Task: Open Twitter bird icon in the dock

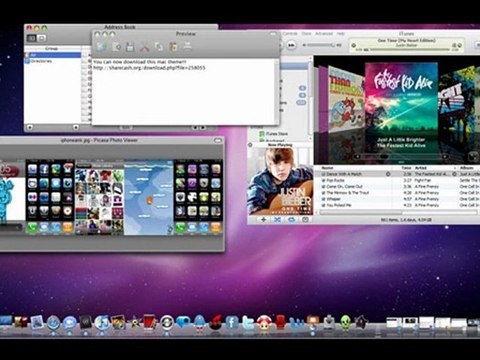Action: (x=248, y=323)
